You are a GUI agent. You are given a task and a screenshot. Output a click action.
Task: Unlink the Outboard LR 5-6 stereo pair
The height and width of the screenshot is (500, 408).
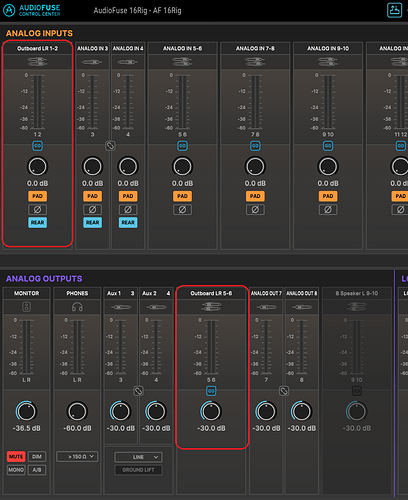(x=211, y=391)
